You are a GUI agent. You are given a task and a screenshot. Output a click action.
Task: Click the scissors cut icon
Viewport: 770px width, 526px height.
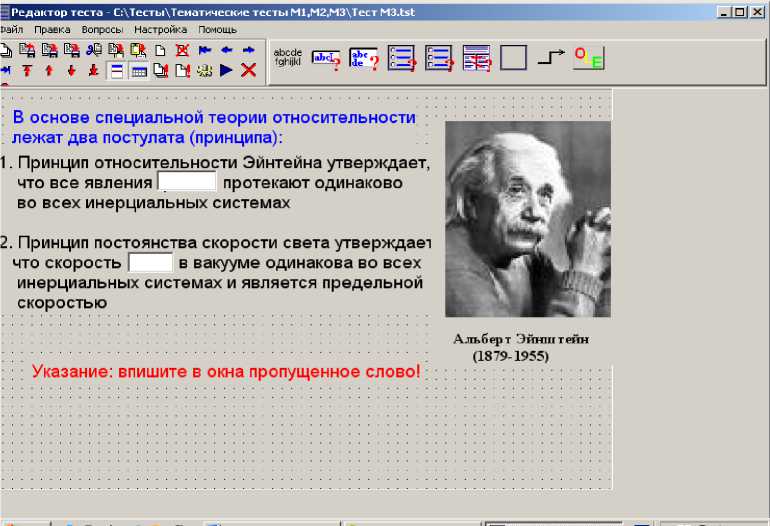(94, 50)
